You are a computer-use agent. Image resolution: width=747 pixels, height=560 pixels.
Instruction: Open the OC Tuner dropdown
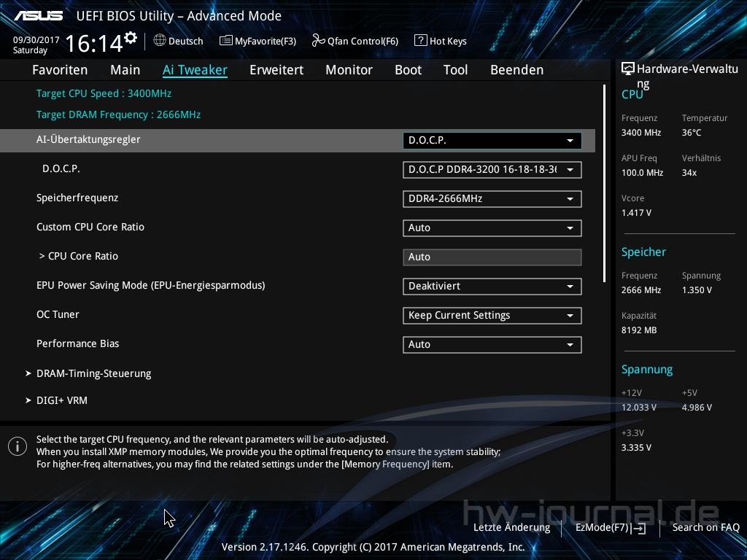pos(492,315)
